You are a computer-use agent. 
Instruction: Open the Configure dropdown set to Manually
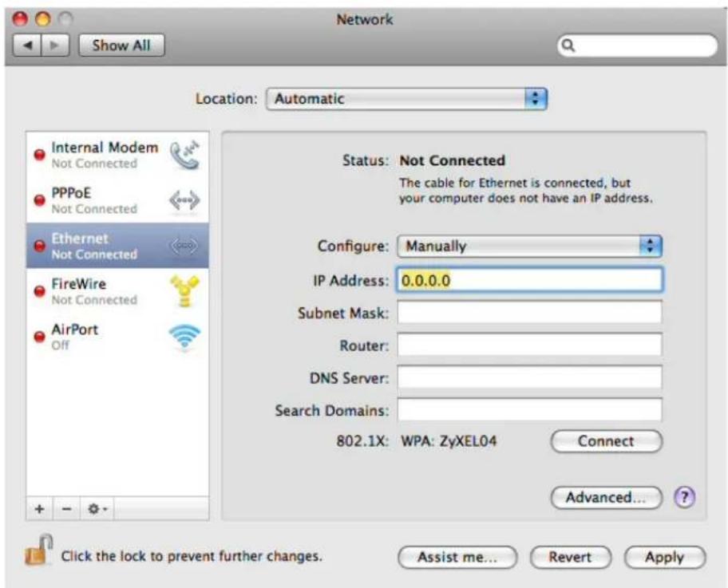530,246
